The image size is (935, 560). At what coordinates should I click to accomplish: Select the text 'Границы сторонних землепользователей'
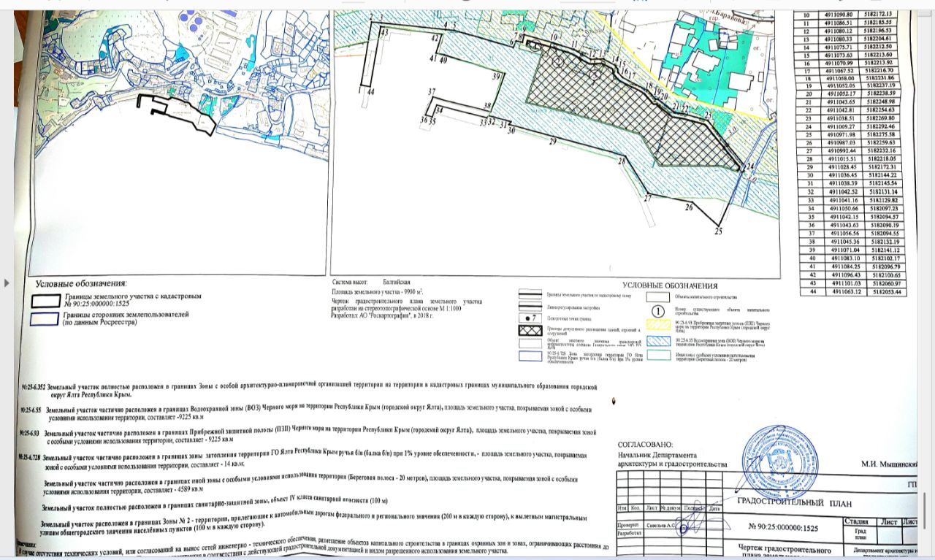[126, 315]
